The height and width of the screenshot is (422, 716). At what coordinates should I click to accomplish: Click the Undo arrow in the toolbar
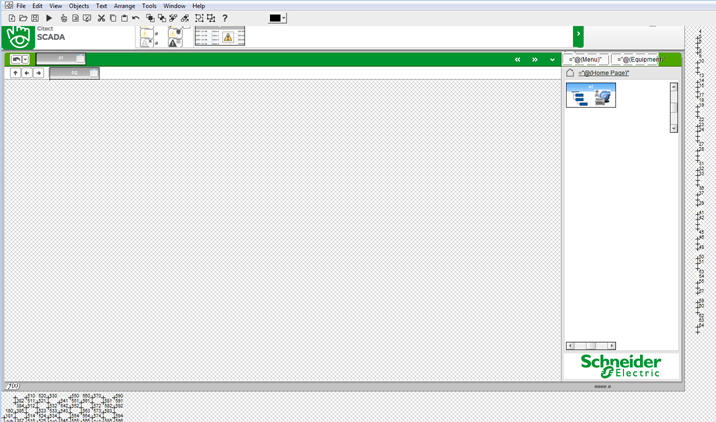(136, 18)
